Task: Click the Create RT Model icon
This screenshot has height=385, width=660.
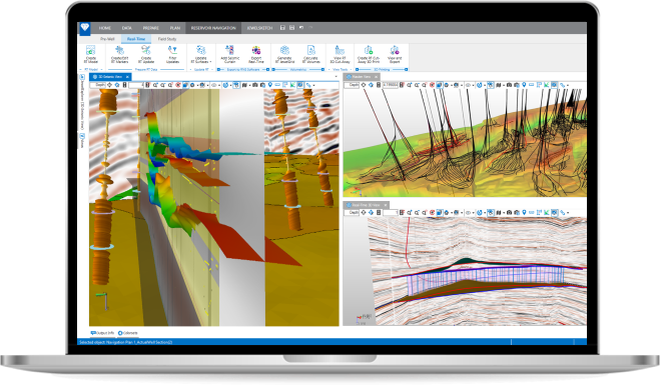Action: pyautogui.click(x=90, y=55)
